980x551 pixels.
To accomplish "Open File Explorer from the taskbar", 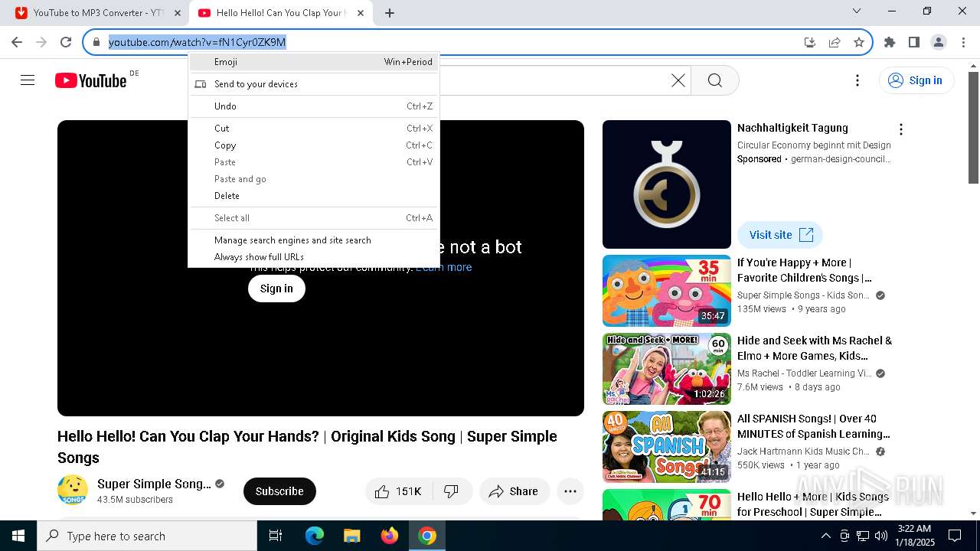I will [352, 536].
